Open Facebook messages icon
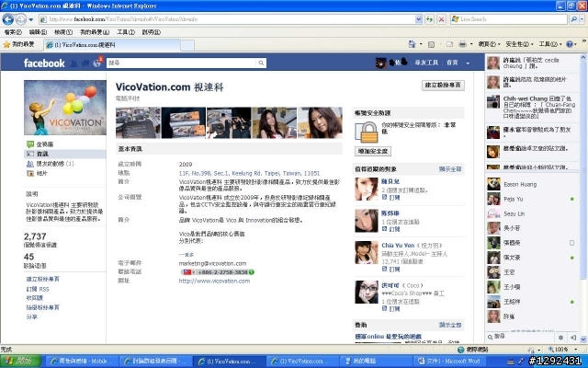588x368 pixels. [x=85, y=63]
